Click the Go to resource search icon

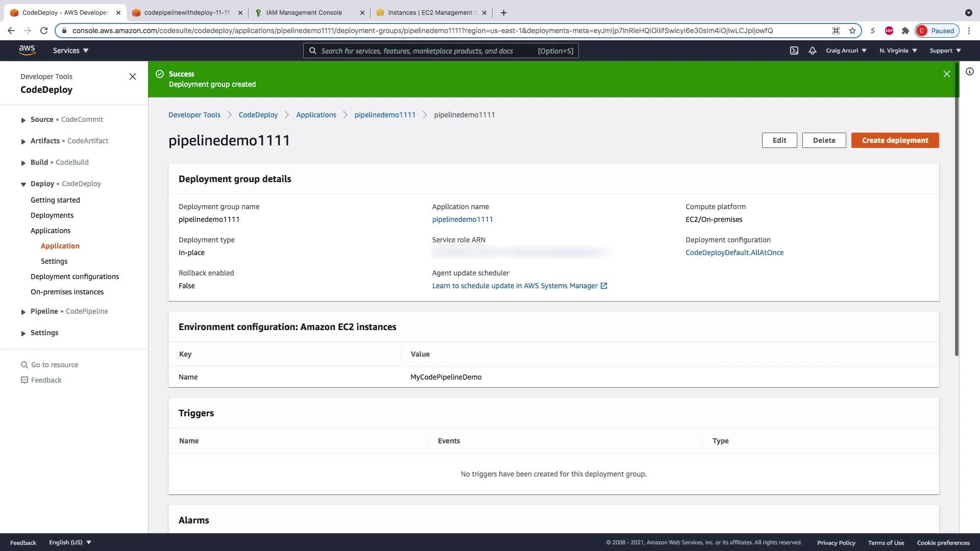tap(24, 365)
